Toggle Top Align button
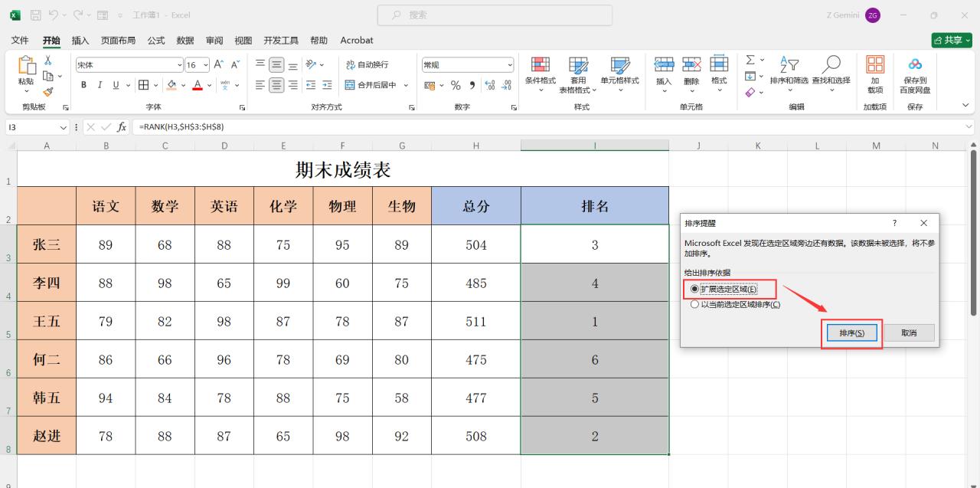Image resolution: width=980 pixels, height=488 pixels. click(260, 65)
